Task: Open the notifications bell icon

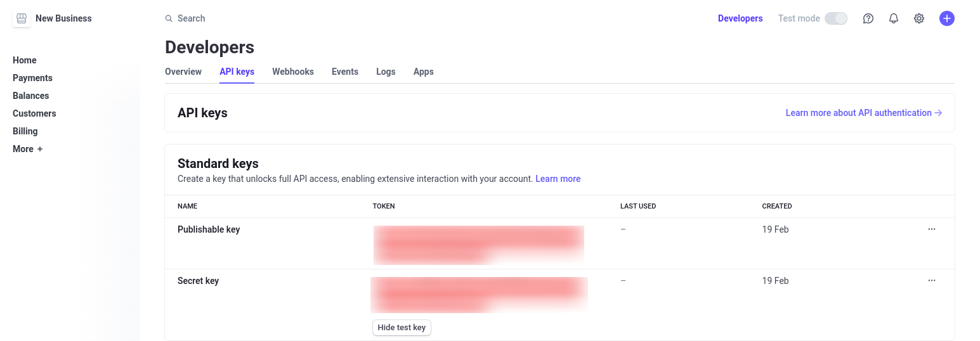Action: (894, 18)
